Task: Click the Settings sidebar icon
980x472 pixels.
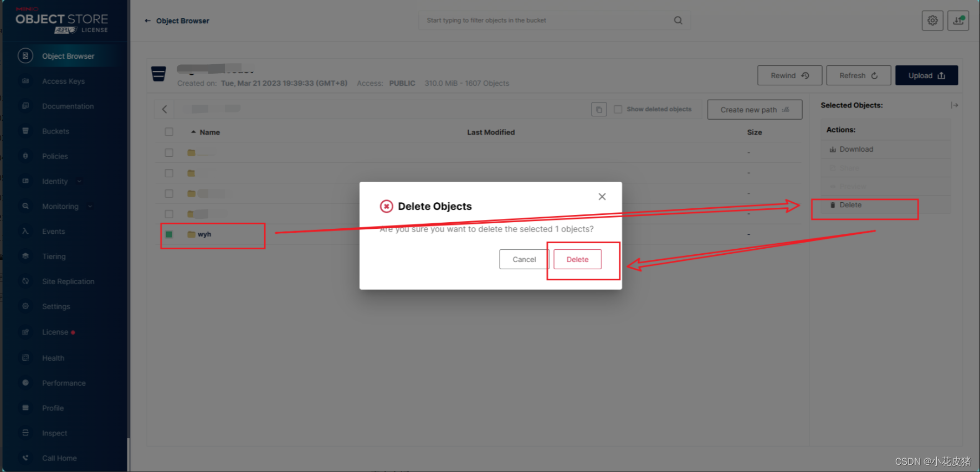Action: [25, 306]
